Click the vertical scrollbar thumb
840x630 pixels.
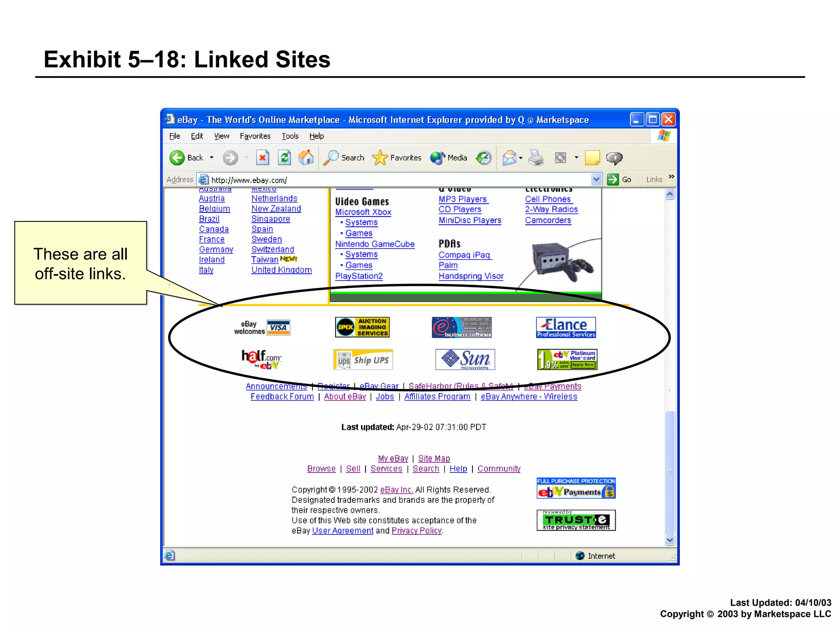(x=670, y=472)
